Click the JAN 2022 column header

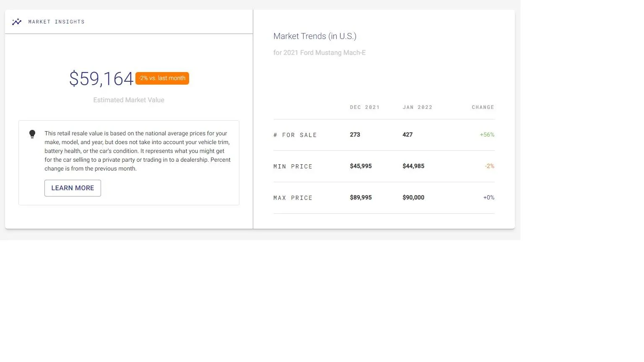(x=417, y=107)
